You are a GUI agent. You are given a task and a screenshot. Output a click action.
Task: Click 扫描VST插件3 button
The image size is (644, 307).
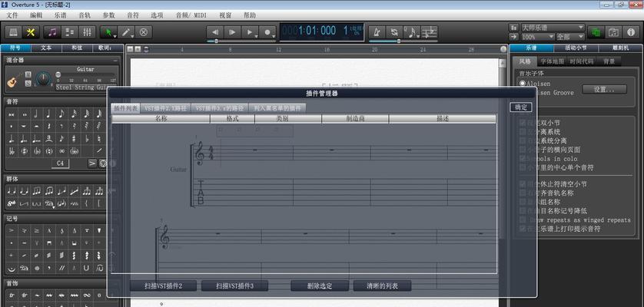[234, 286]
